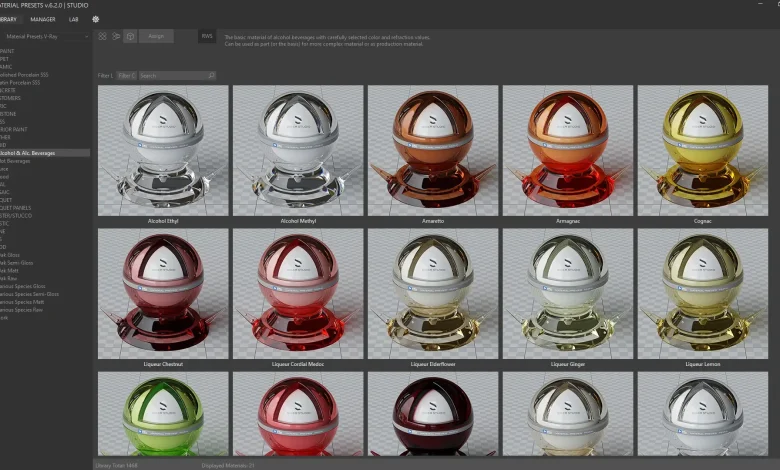Viewport: 780px width, 470px height.
Task: Select the cube preview object icon
Action: (x=130, y=36)
